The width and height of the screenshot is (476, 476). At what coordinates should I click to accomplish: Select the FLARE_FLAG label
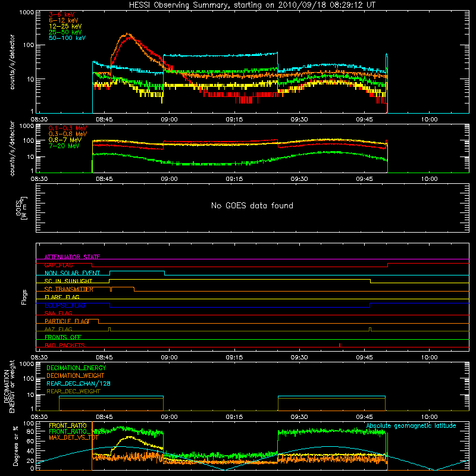[x=62, y=297]
